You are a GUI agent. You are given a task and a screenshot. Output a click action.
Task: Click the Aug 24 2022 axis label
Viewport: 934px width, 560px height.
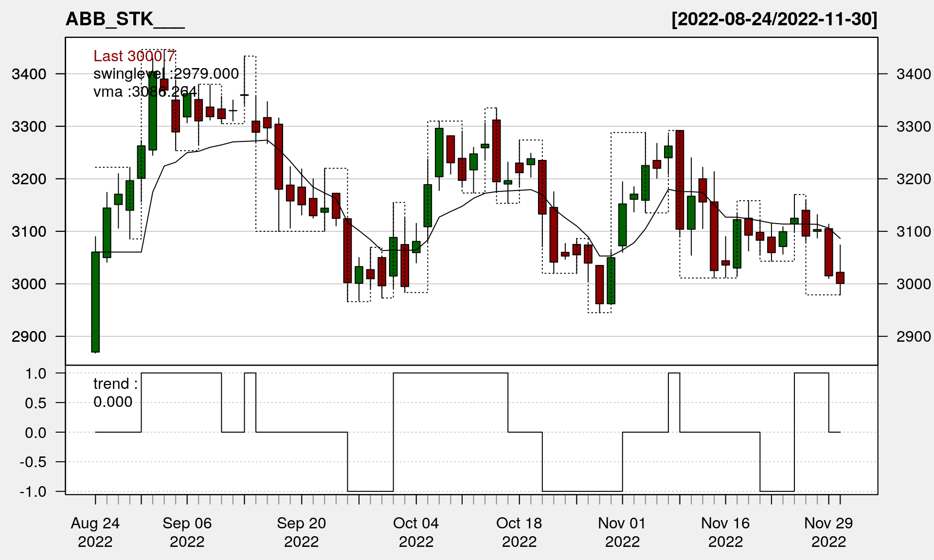(95, 532)
